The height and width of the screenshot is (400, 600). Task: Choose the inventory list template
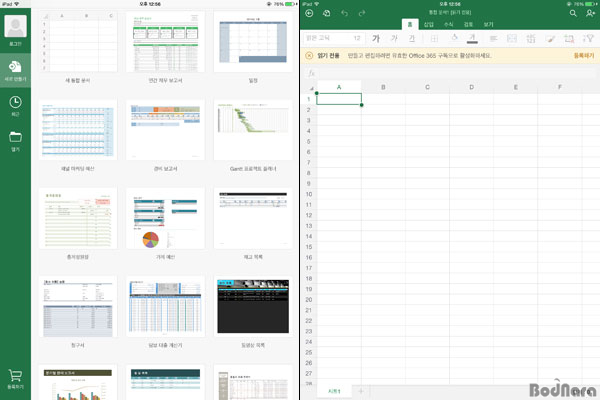253,218
